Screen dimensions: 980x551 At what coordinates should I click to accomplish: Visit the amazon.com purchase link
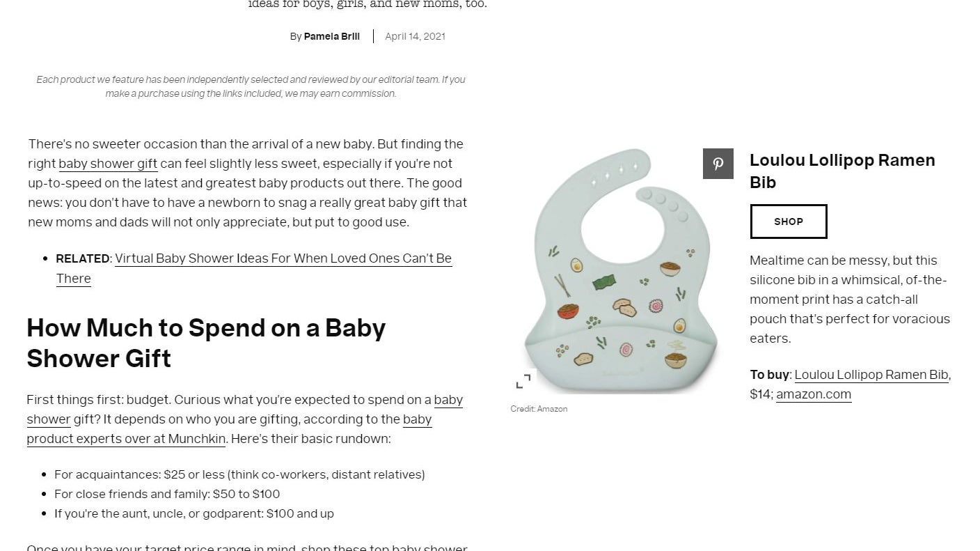point(814,394)
